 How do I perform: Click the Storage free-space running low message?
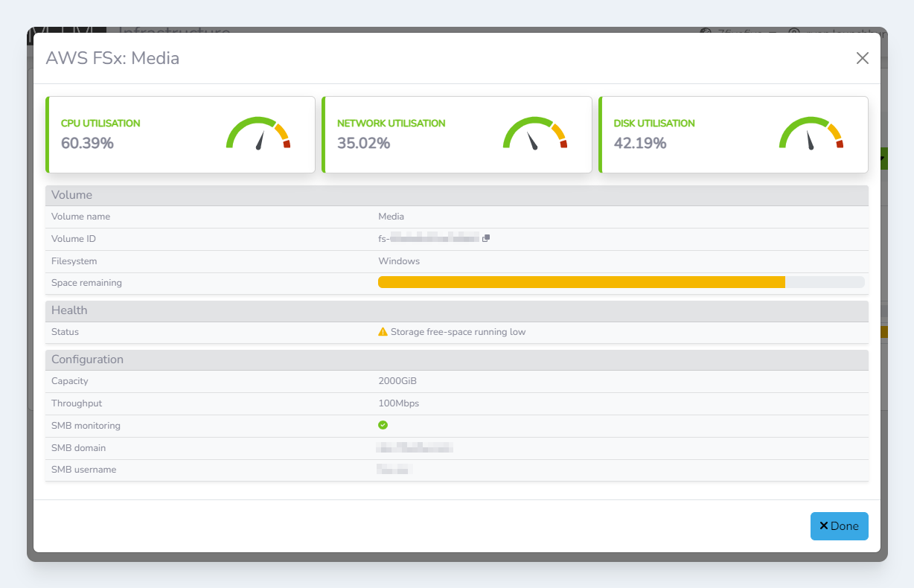pyautogui.click(x=458, y=332)
